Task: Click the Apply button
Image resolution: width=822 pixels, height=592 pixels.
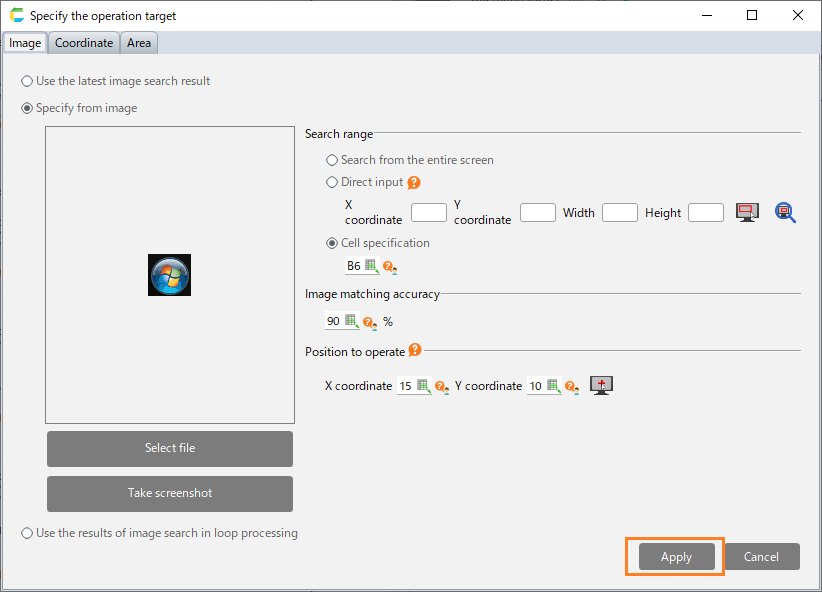Action: coord(676,557)
